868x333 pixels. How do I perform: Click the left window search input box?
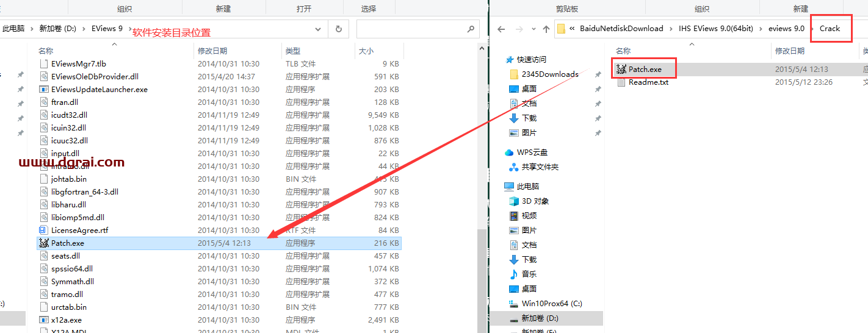coord(409,29)
